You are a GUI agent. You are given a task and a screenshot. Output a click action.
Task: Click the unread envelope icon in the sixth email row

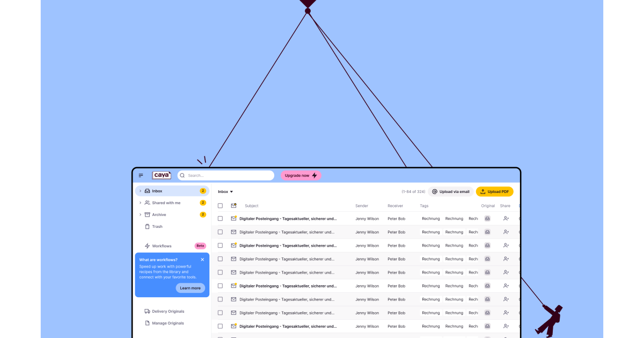(x=233, y=285)
